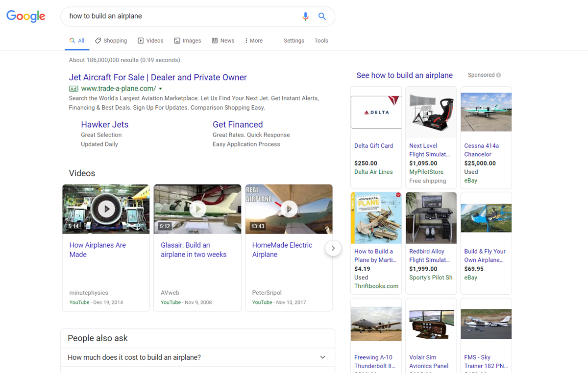Show next videos with the arrow button
The height and width of the screenshot is (373, 588).
pyautogui.click(x=333, y=248)
